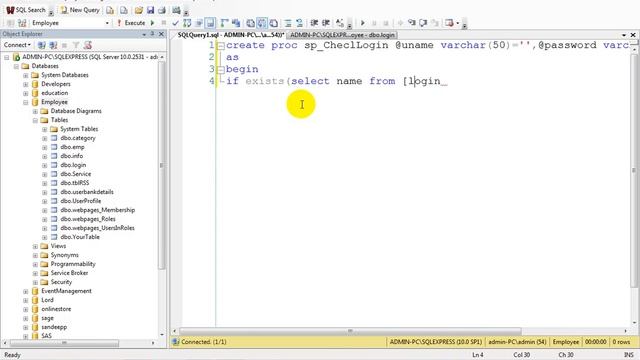Click the Filter icon in Object Explorer

click(76, 45)
